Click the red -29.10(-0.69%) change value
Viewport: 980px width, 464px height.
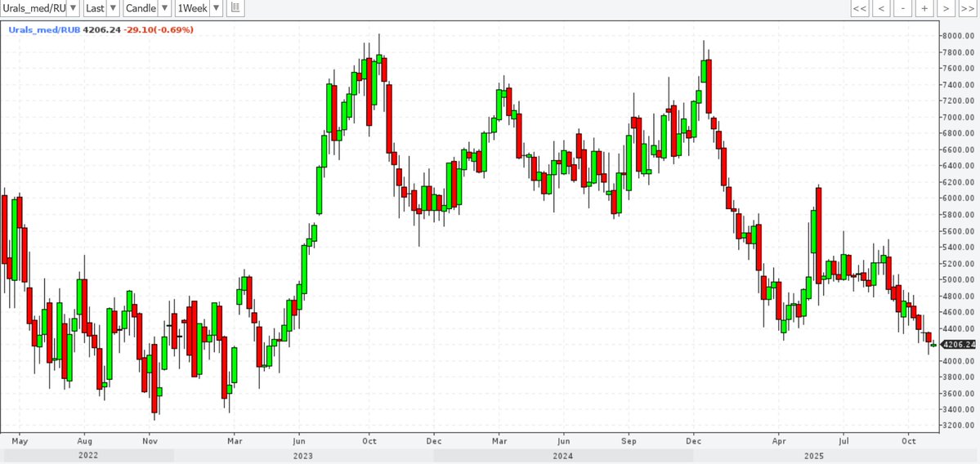tap(158, 29)
